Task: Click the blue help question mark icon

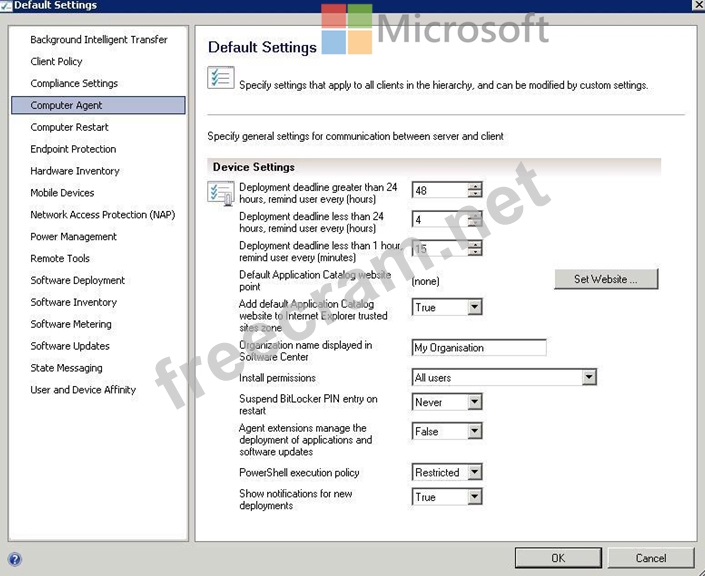Action: [14, 559]
